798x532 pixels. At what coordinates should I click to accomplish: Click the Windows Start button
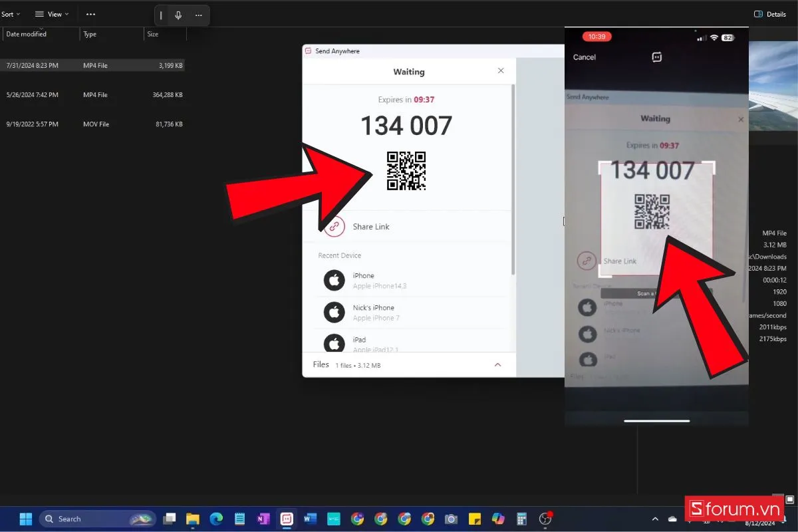click(x=25, y=518)
